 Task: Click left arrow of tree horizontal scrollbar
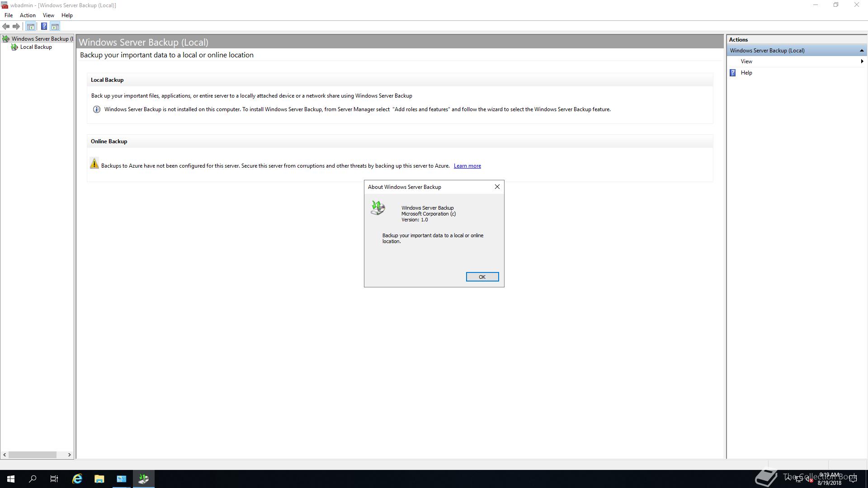point(5,455)
